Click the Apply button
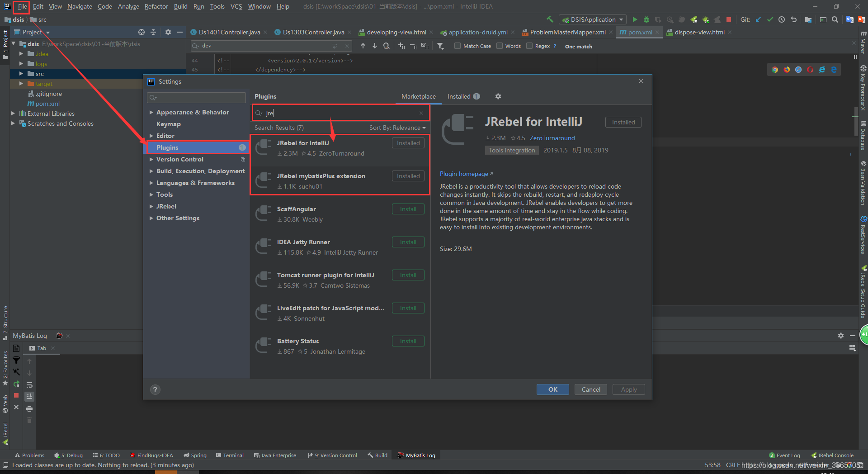The height and width of the screenshot is (474, 868). (628, 389)
